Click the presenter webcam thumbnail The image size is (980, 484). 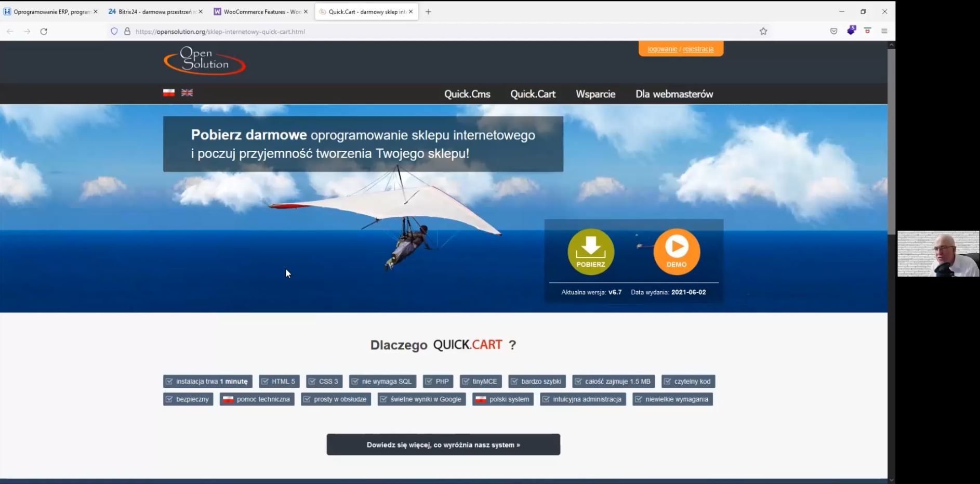coord(938,254)
